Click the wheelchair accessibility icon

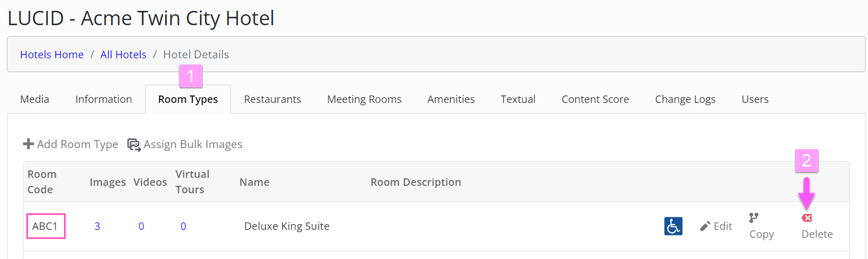[x=673, y=226]
